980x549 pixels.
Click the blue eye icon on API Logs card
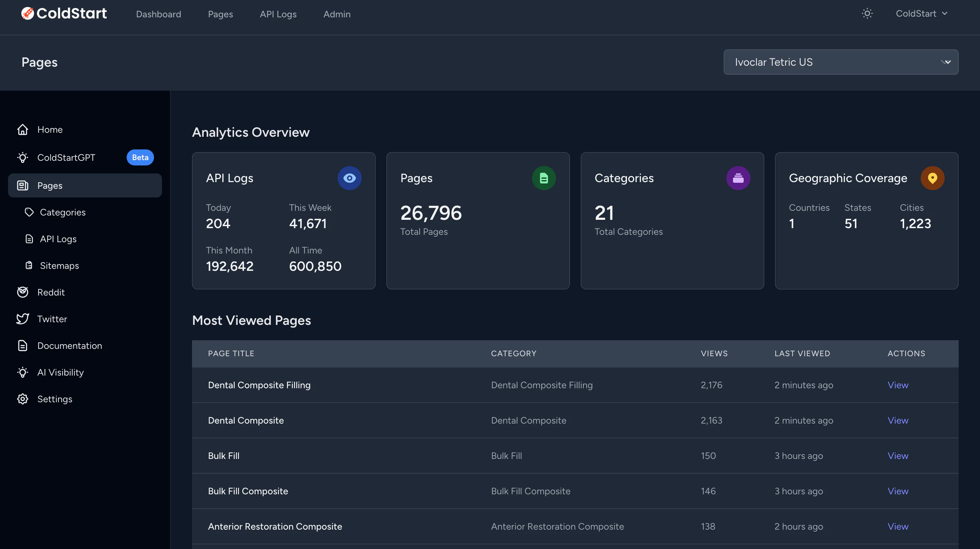click(349, 178)
